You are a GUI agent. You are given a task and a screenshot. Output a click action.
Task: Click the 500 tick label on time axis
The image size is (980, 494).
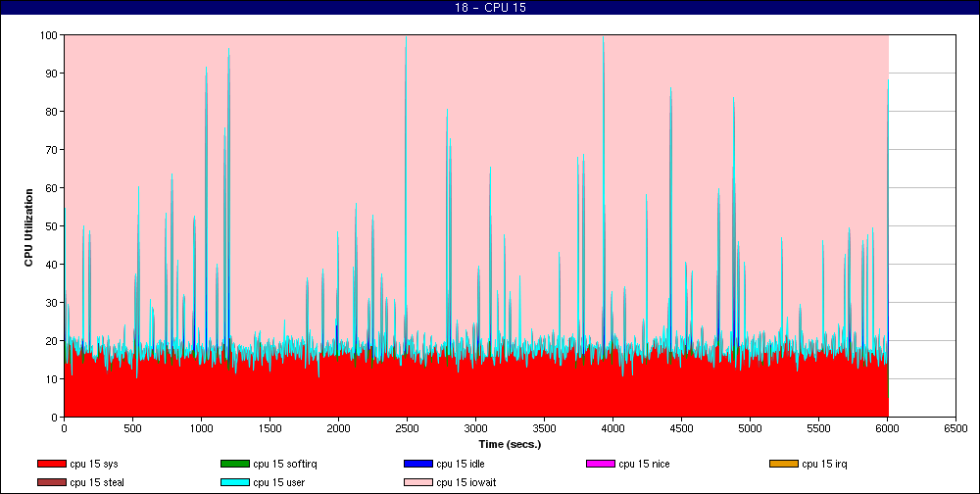coord(132,429)
